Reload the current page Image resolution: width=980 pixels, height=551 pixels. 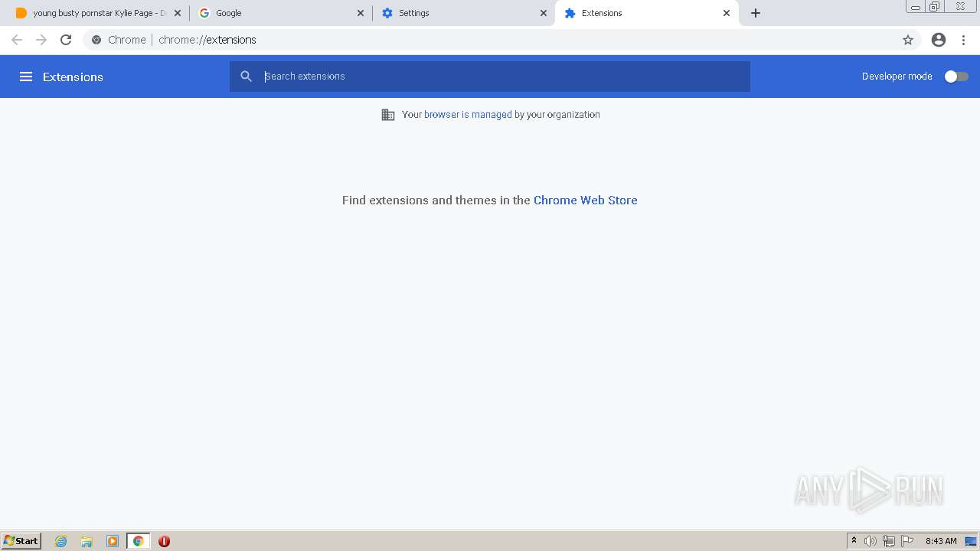pyautogui.click(x=66, y=40)
